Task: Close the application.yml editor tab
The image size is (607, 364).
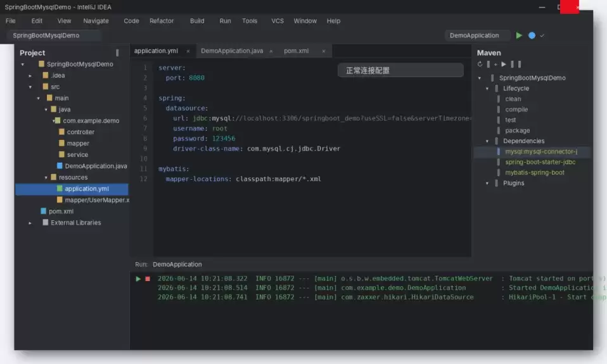Action: pyautogui.click(x=188, y=51)
